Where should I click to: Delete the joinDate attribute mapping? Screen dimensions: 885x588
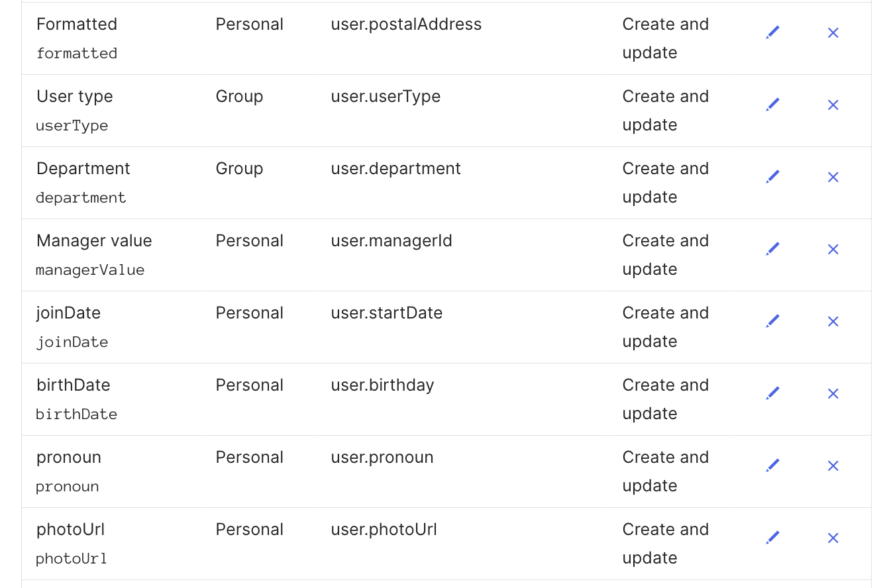[833, 321]
